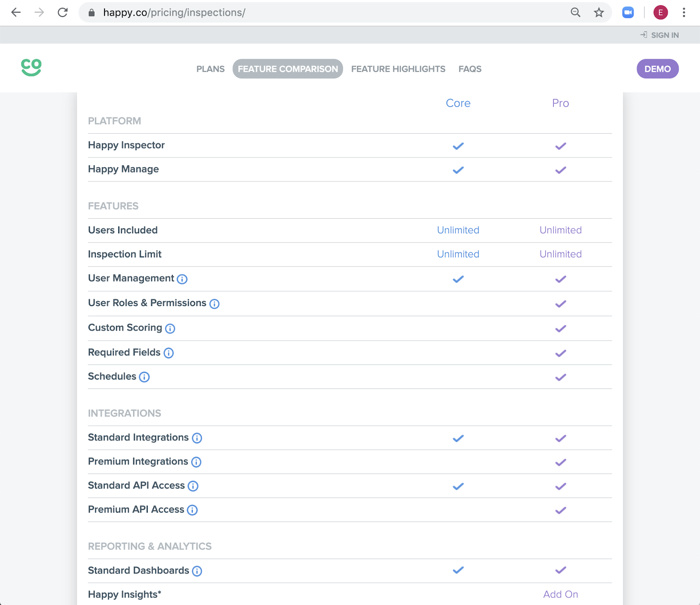This screenshot has height=605, width=700.
Task: Bookmark this page with the star icon
Action: pyautogui.click(x=599, y=13)
